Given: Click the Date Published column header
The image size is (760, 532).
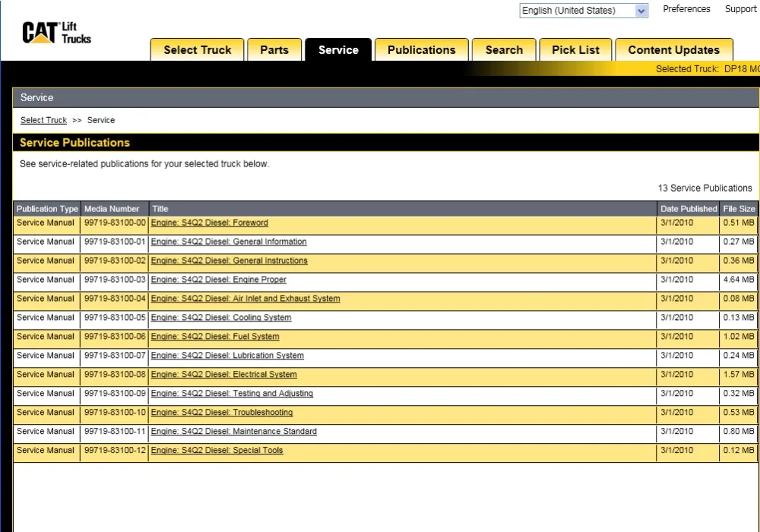Looking at the screenshot, I should [689, 209].
